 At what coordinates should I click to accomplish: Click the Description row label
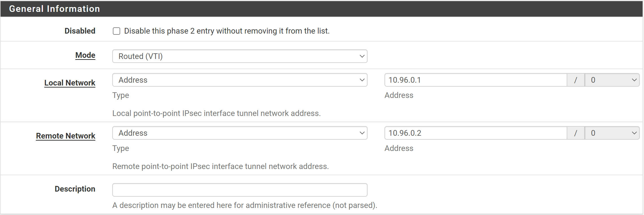pos(75,189)
